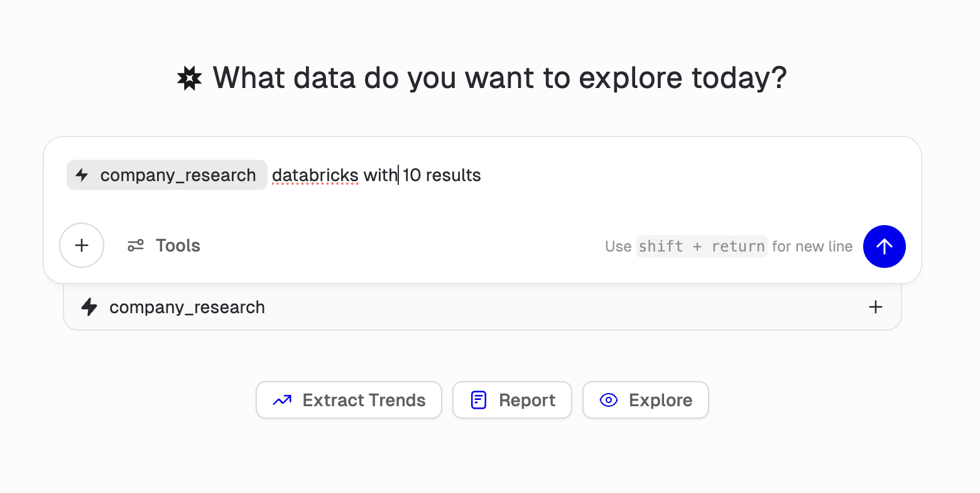Viewport: 980px width, 493px height.
Task: Select the company_research suggestion text
Action: tap(187, 307)
